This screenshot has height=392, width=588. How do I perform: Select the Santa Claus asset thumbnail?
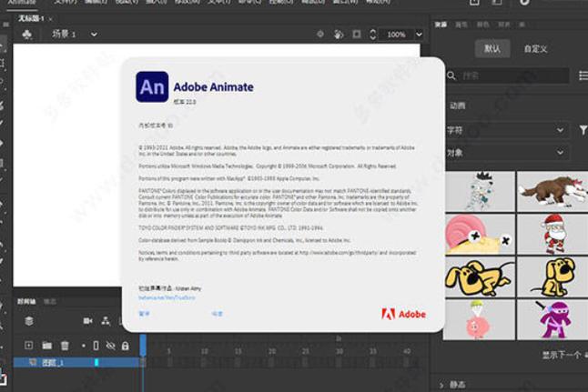tap(553, 234)
